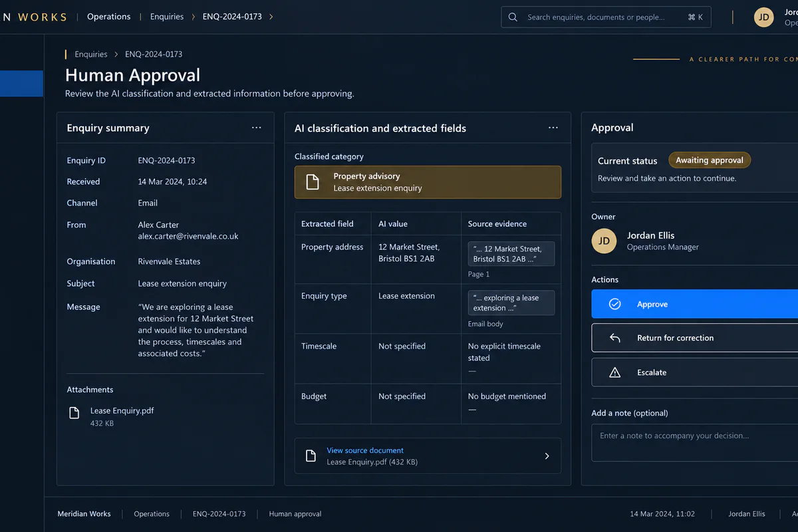Select ENQ-2024-0173 in top navigation
Screen dimensions: 798x532
233,17
